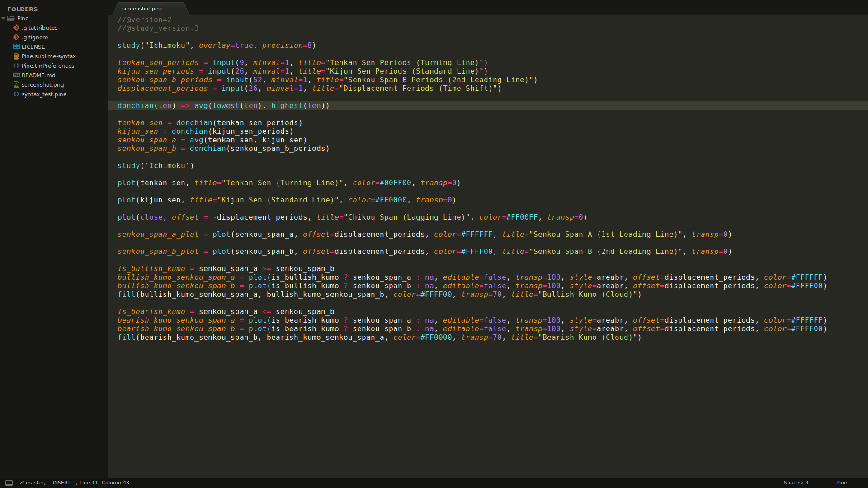Image resolution: width=868 pixels, height=488 pixels.
Task: Toggle the side bar via status bar icon
Action: click(x=9, y=483)
